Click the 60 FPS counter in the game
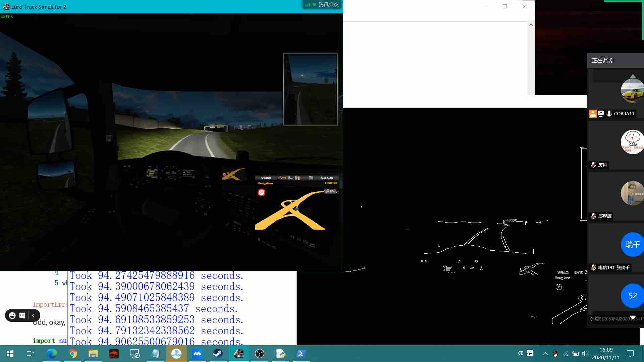644x362 pixels. coord(7,17)
